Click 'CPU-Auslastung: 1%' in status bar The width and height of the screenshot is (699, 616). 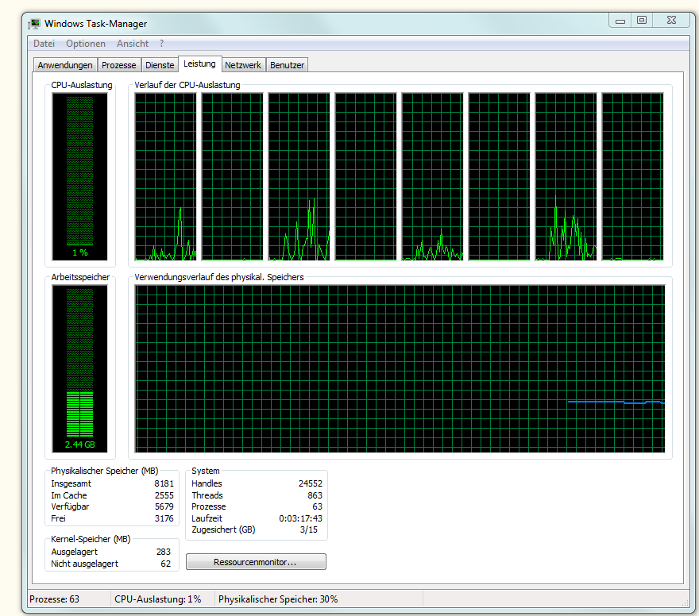[x=158, y=599]
